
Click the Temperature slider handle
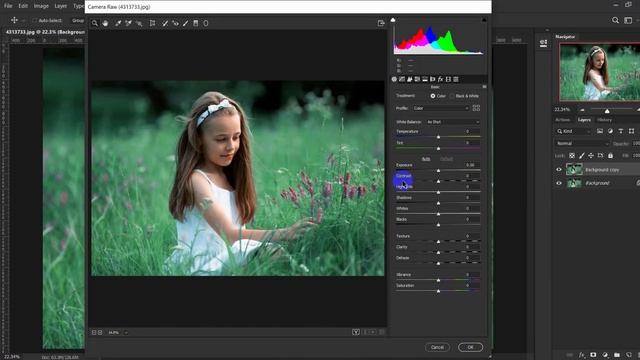coord(438,137)
